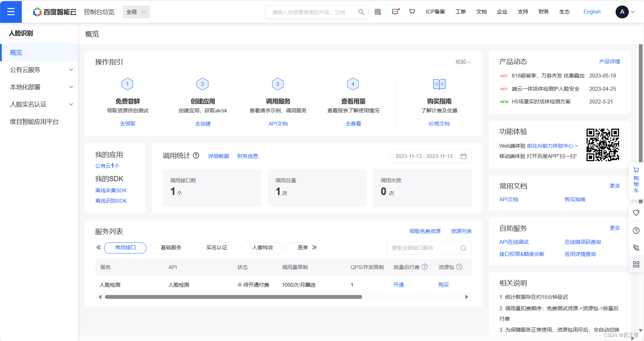Open the message notifications icon

(x=395, y=12)
